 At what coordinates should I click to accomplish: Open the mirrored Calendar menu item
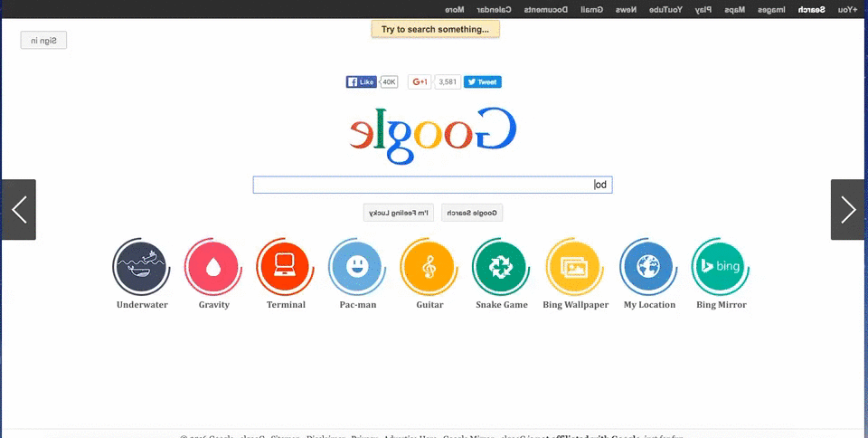494,9
